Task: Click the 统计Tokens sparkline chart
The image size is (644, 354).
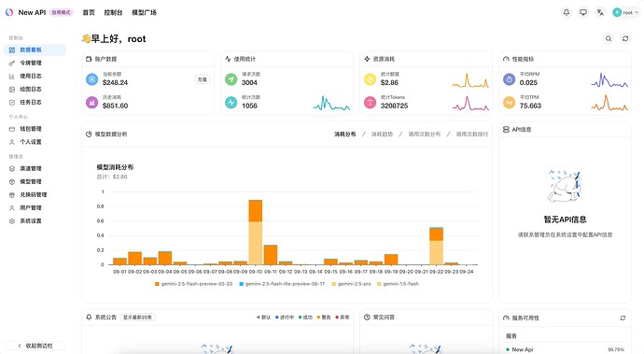Action: point(470,103)
